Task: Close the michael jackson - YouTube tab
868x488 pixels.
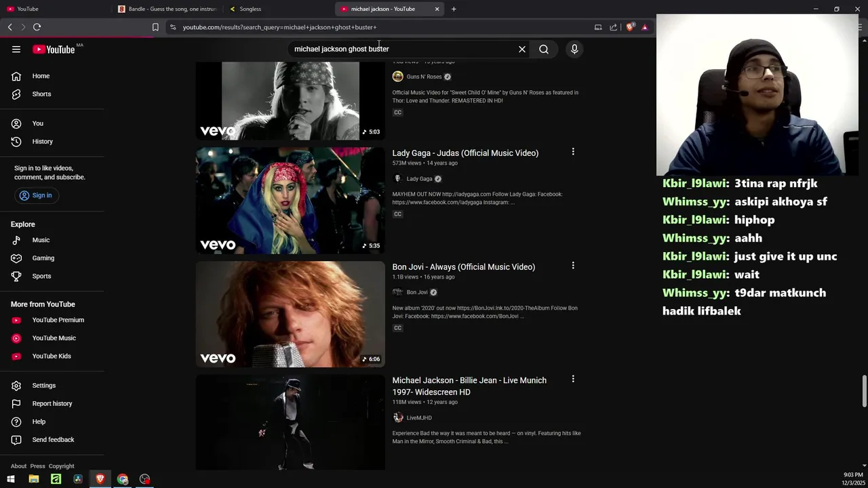Action: click(x=437, y=9)
